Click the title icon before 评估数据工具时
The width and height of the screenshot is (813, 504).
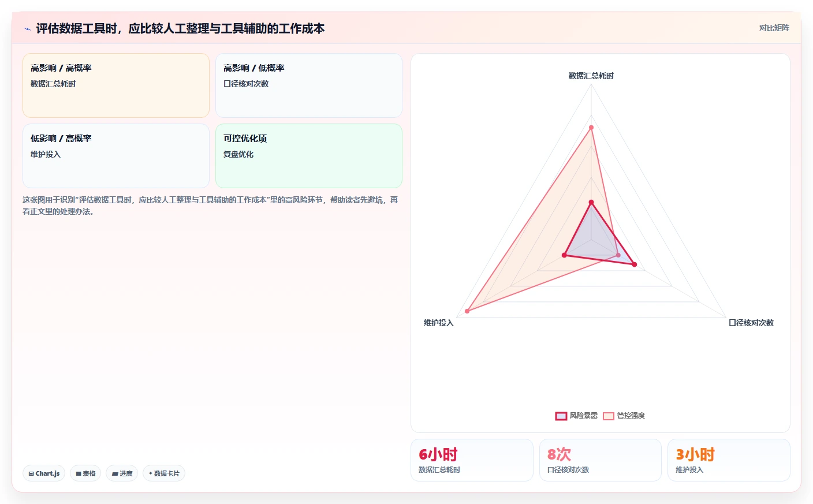pyautogui.click(x=27, y=29)
